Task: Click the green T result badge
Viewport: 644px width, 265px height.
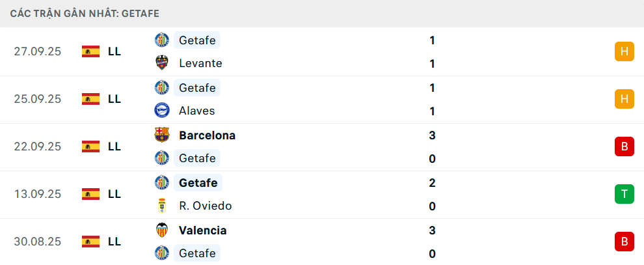Action: click(624, 194)
